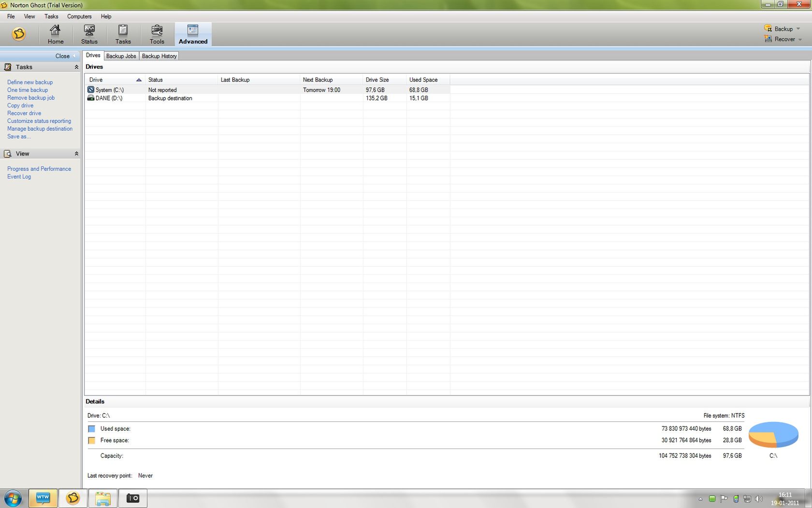Click the C:\ pie chart in Details
This screenshot has height=508, width=812.
[x=773, y=434]
